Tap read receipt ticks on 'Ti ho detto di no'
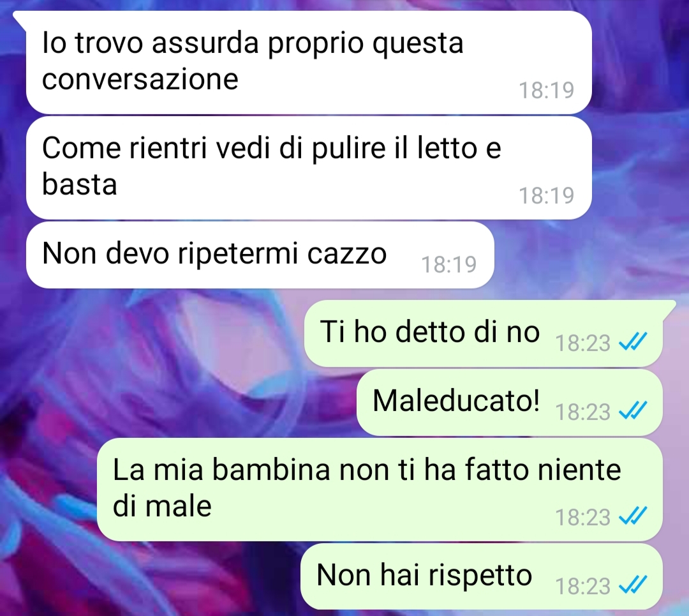 point(633,342)
